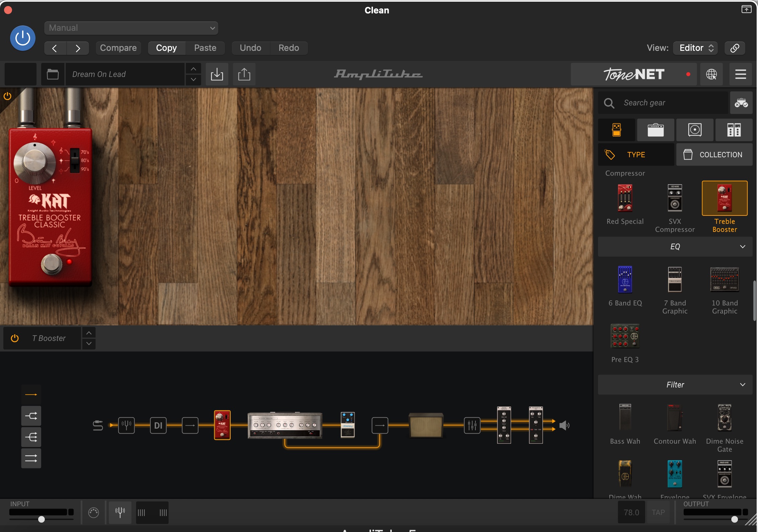This screenshot has width=758, height=532.
Task: Click the link chain icon
Action: coord(735,48)
